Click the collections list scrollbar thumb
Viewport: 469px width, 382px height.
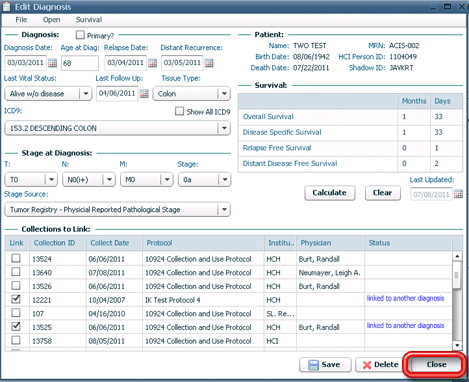(457, 275)
